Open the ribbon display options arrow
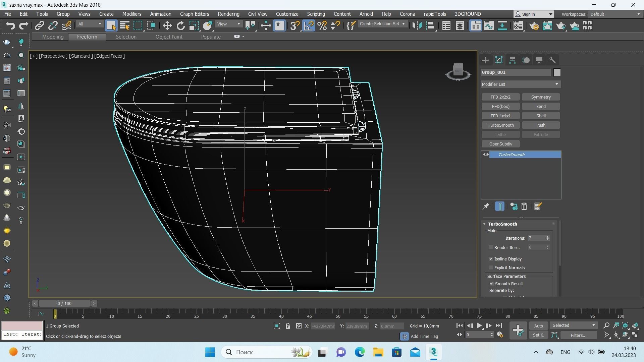The image size is (644, 362). pos(243,37)
